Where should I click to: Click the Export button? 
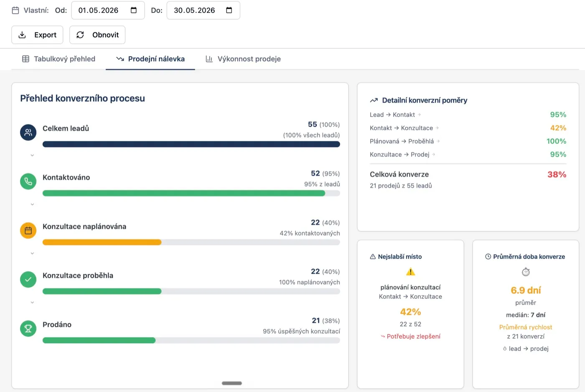37,35
